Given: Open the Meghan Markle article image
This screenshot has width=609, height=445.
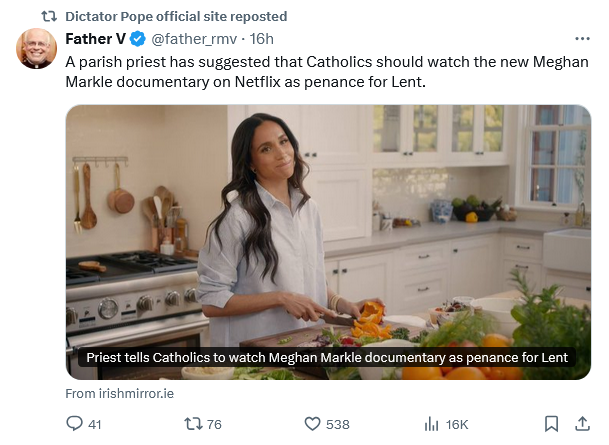Looking at the screenshot, I should [x=330, y=220].
